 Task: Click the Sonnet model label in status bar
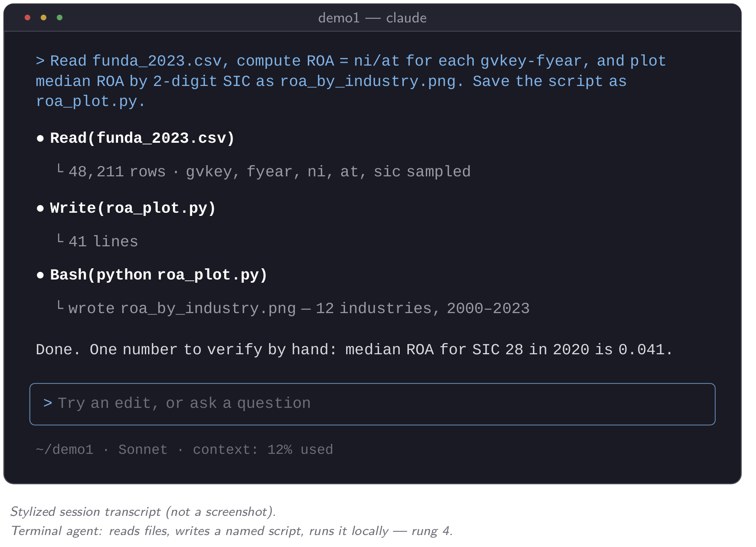(143, 449)
